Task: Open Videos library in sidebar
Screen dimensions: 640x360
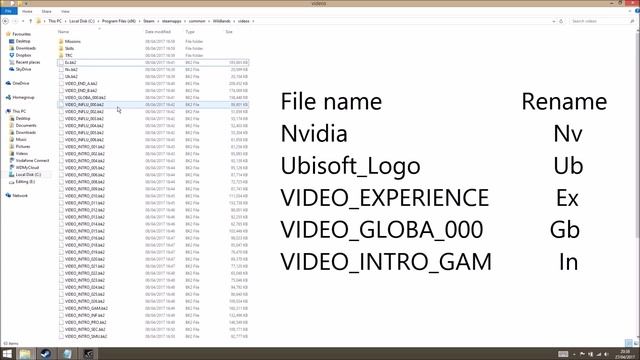Action: click(18, 153)
